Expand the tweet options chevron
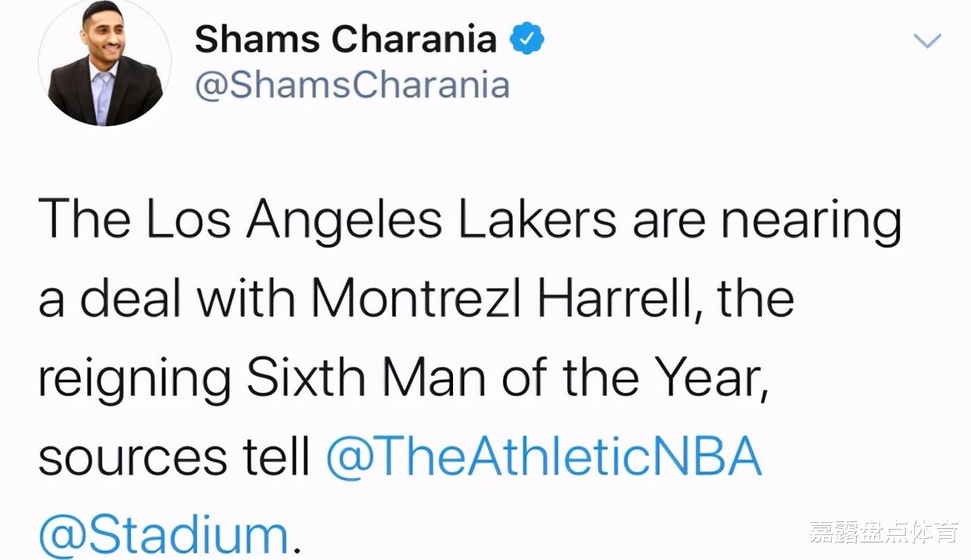This screenshot has width=971, height=560. (927, 40)
